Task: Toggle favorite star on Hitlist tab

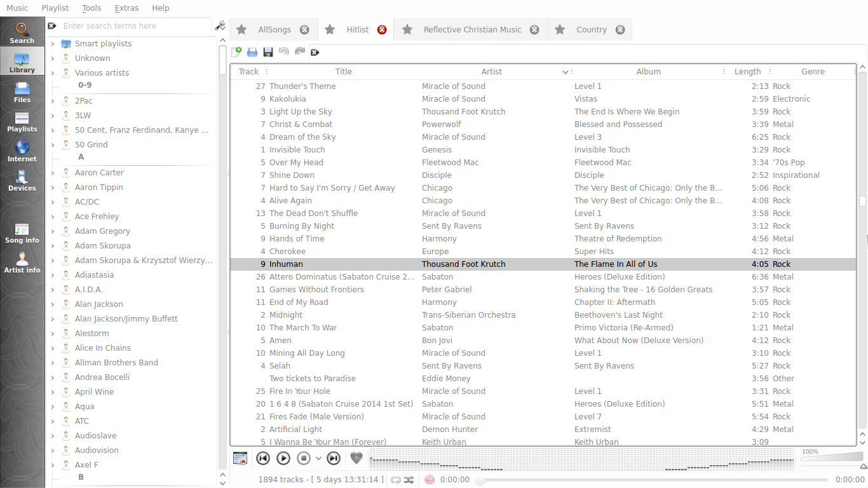Action: [330, 30]
